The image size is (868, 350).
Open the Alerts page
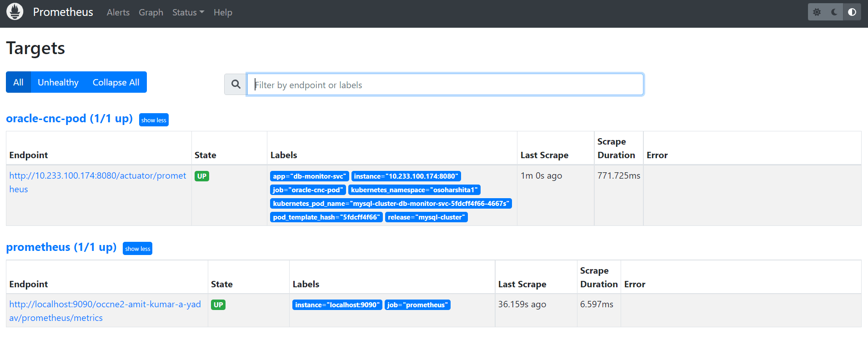118,12
